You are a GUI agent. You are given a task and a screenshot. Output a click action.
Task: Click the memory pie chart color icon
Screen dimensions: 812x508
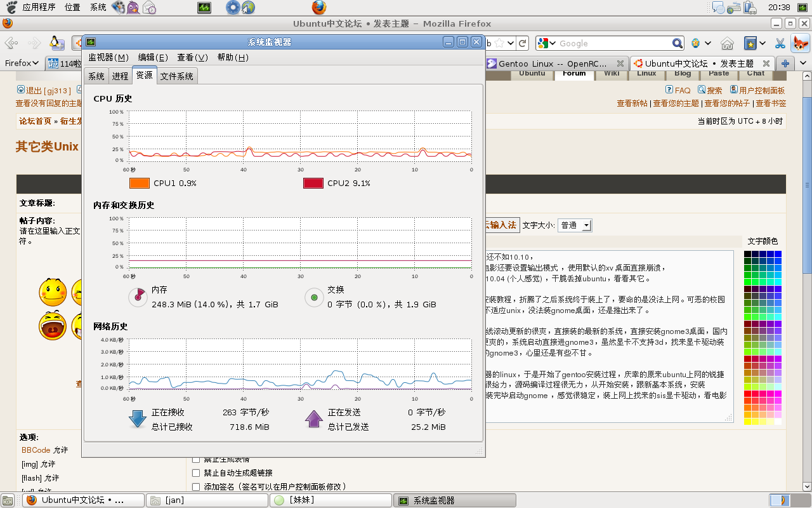click(137, 297)
